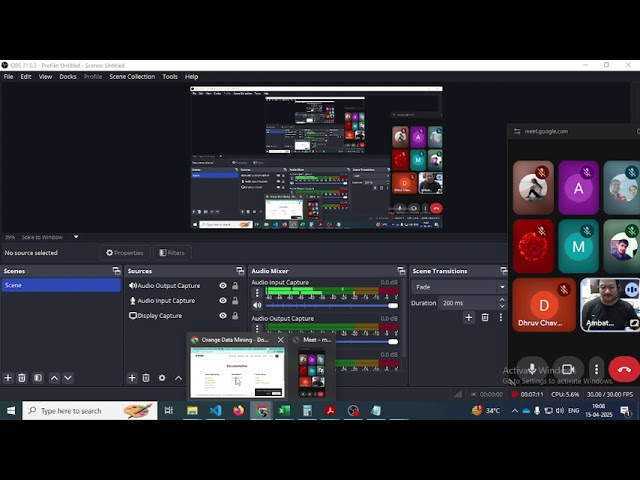Delete scene transition with trash icon
Viewport: 640px width, 480px height.
(x=485, y=318)
